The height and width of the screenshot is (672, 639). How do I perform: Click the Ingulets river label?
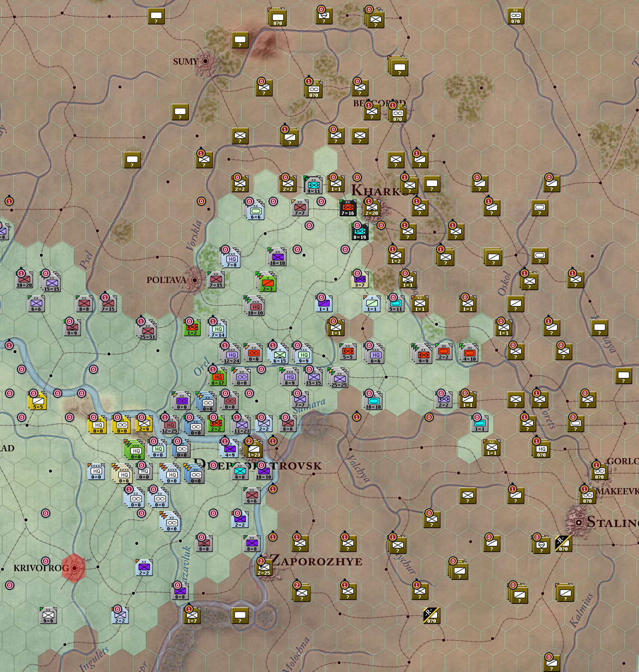(94, 658)
